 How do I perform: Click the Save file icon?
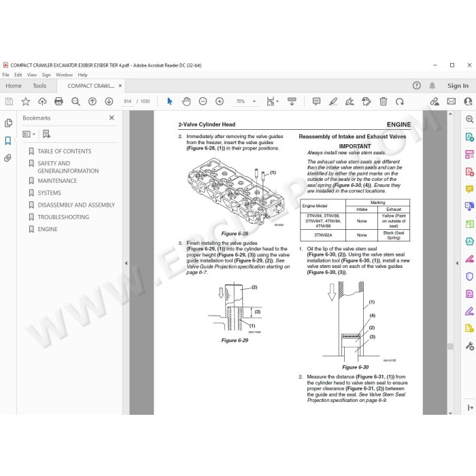coord(9,101)
